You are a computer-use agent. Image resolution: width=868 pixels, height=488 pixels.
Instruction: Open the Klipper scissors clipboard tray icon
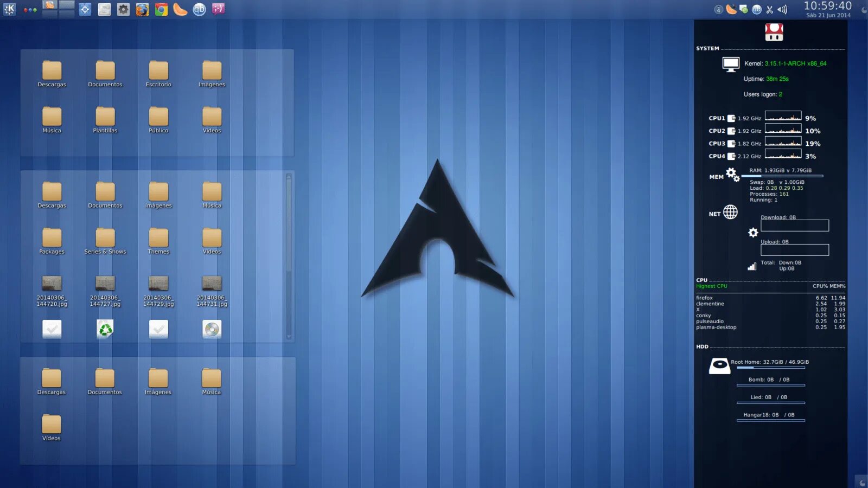(x=769, y=9)
